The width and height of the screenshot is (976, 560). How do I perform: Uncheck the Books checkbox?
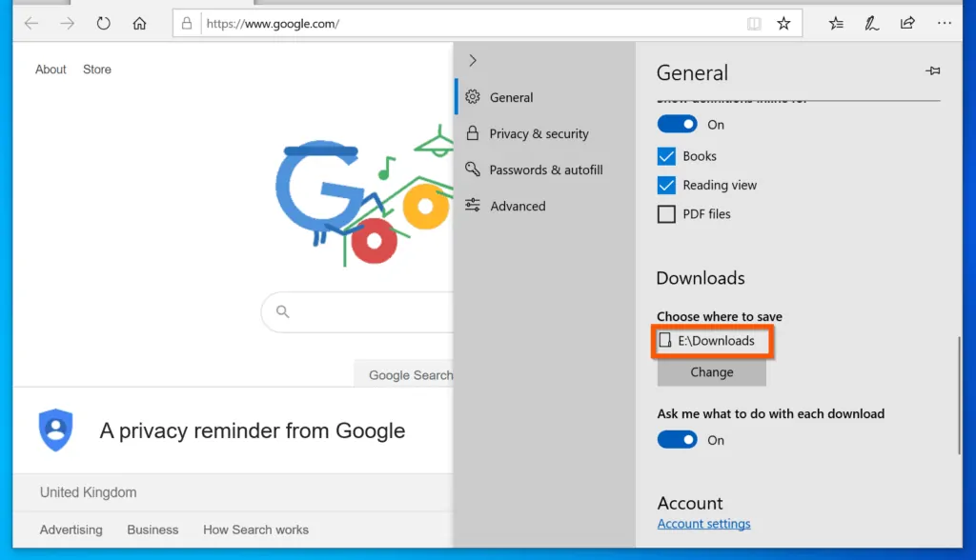tap(665, 155)
